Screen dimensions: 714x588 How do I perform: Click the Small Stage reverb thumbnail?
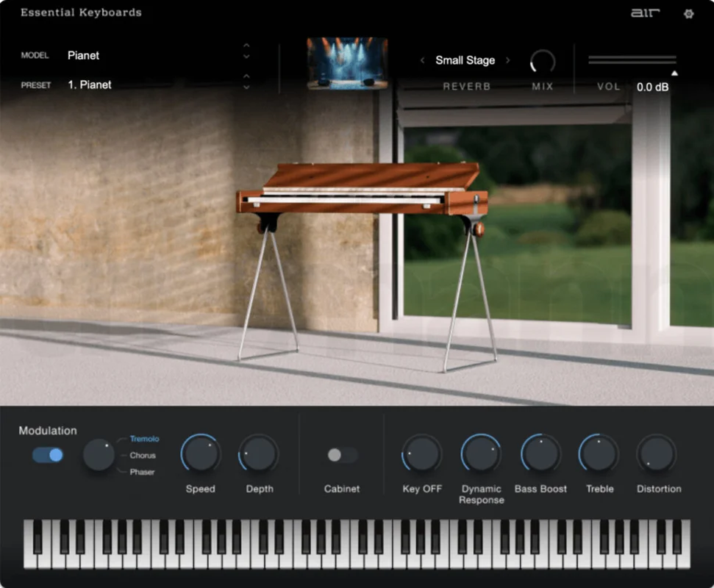pos(347,63)
